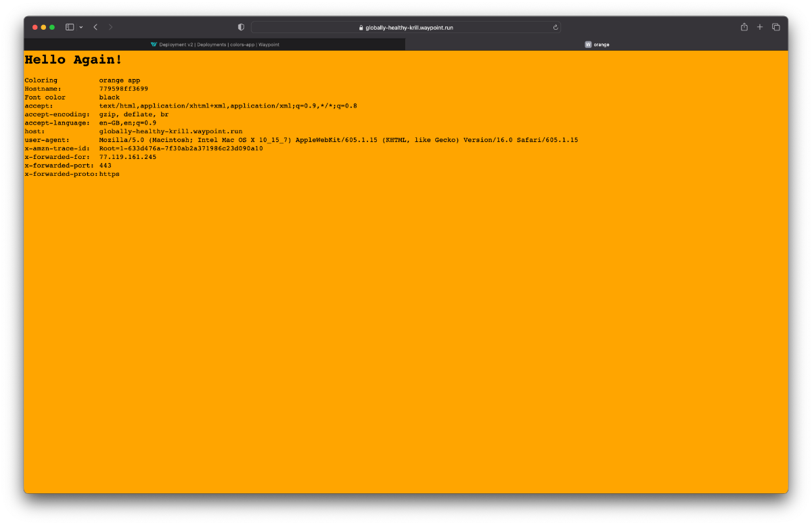This screenshot has height=525, width=812.
Task: Click the x-forwarded-for IP 77.119.161.245
Action: click(x=128, y=157)
